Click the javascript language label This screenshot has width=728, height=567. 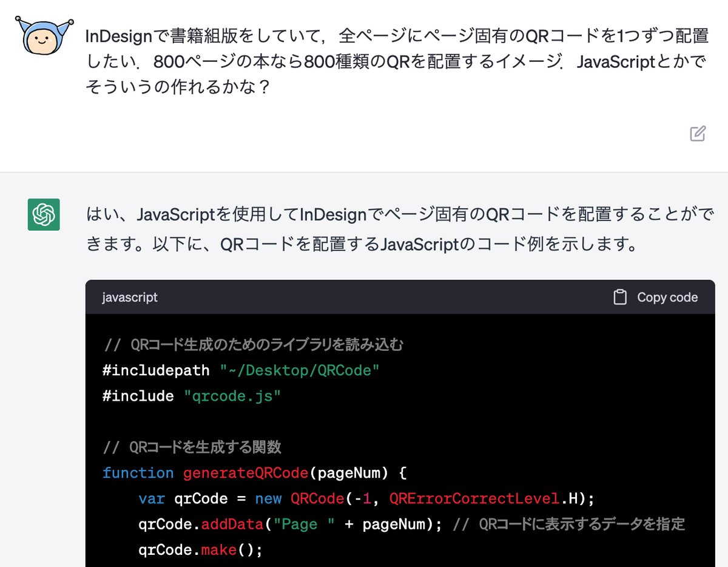[130, 297]
